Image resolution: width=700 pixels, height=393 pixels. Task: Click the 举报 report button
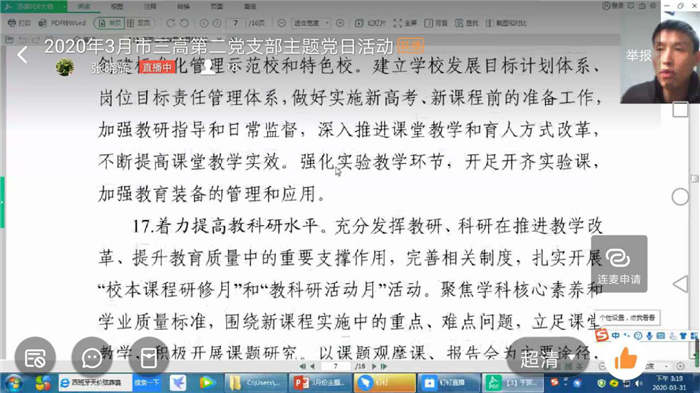[x=638, y=55]
